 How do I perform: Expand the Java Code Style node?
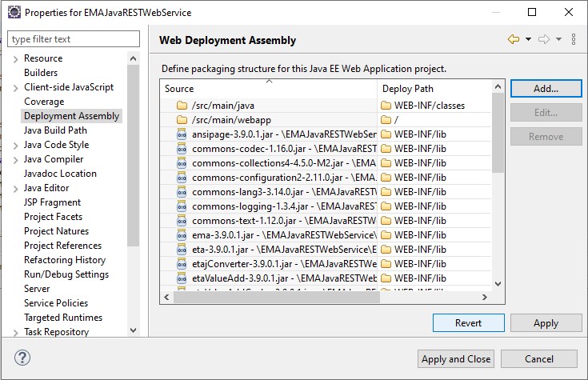[x=15, y=145]
